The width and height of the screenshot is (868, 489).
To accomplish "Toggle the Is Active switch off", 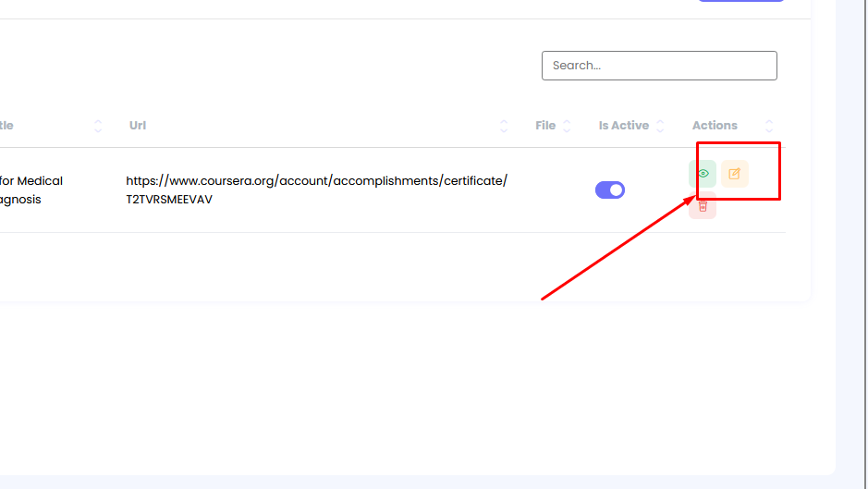I will pos(610,190).
